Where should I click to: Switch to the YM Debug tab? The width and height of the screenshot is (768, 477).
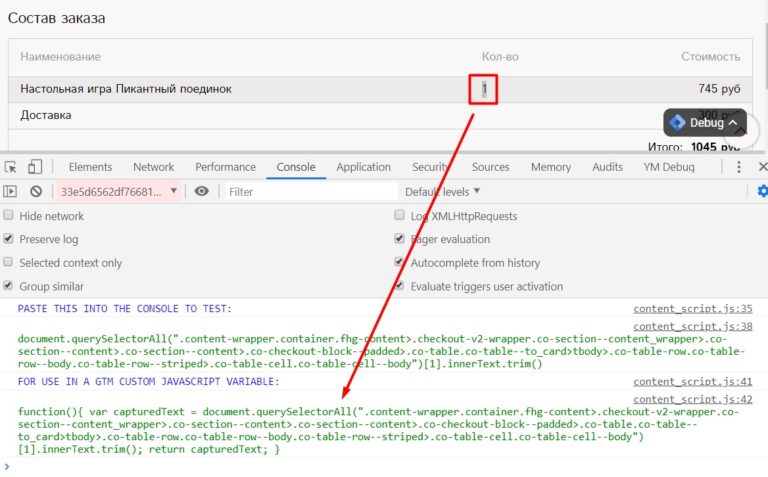pos(669,167)
